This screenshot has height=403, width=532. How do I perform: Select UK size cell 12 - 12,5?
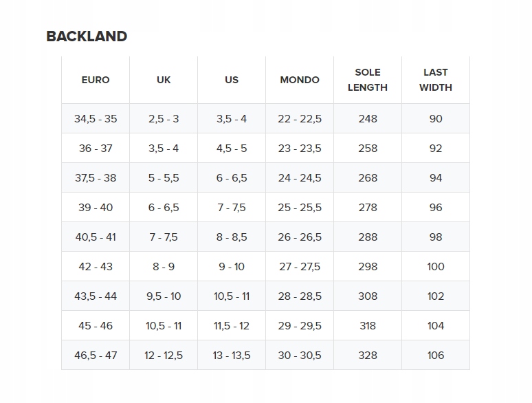pyautogui.click(x=164, y=356)
